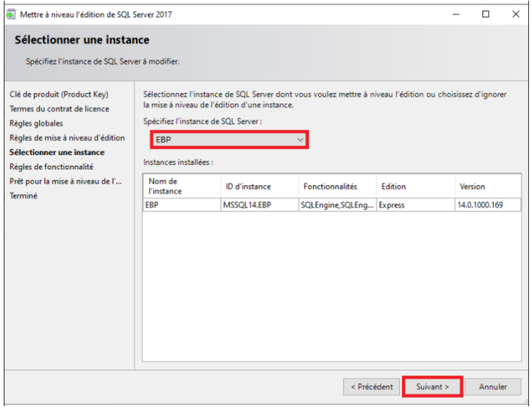
Task: Select the Clé de produit (Product Key) step
Action: click(x=59, y=94)
